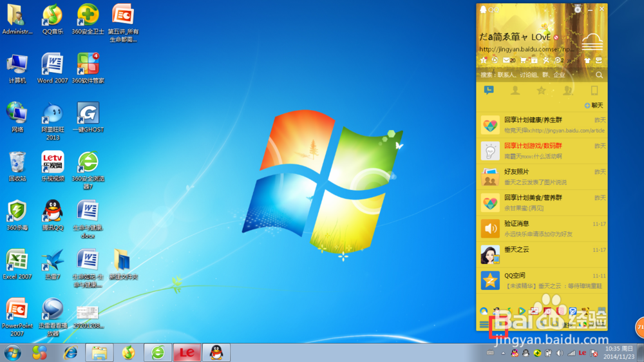
Task: Open the 腾讯QQ desktop shortcut
Action: (x=53, y=215)
